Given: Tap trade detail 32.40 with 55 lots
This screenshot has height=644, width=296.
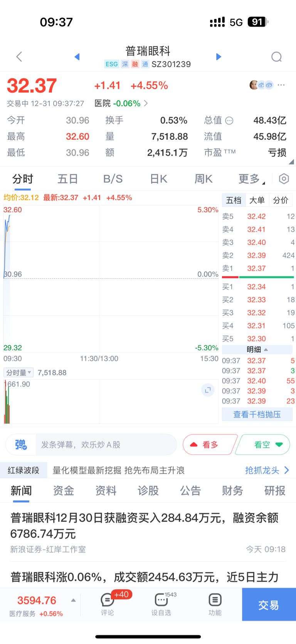Looking at the screenshot, I should (x=258, y=381).
